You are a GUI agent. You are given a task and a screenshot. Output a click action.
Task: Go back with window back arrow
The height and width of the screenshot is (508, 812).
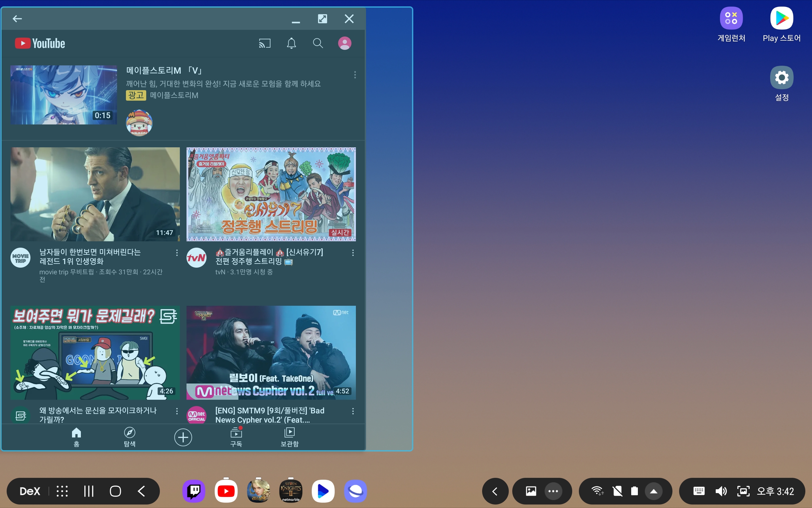point(17,19)
